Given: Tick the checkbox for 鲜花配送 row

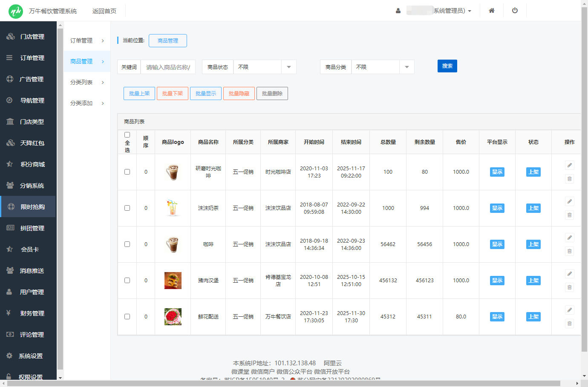Looking at the screenshot, I should (127, 317).
